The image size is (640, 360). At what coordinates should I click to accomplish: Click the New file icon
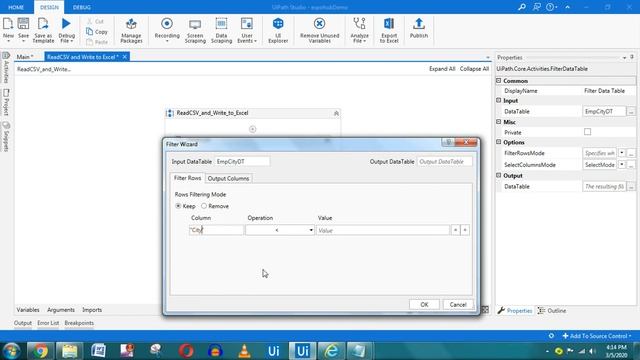click(8, 24)
